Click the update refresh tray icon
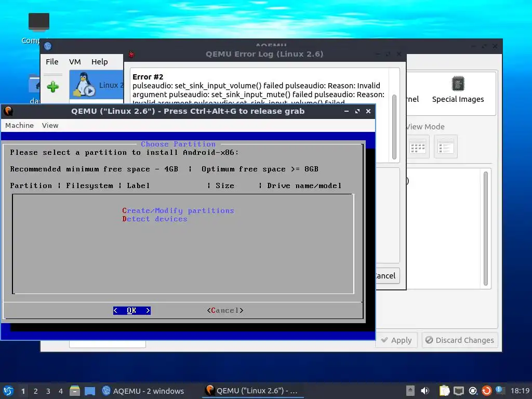 tap(473, 391)
